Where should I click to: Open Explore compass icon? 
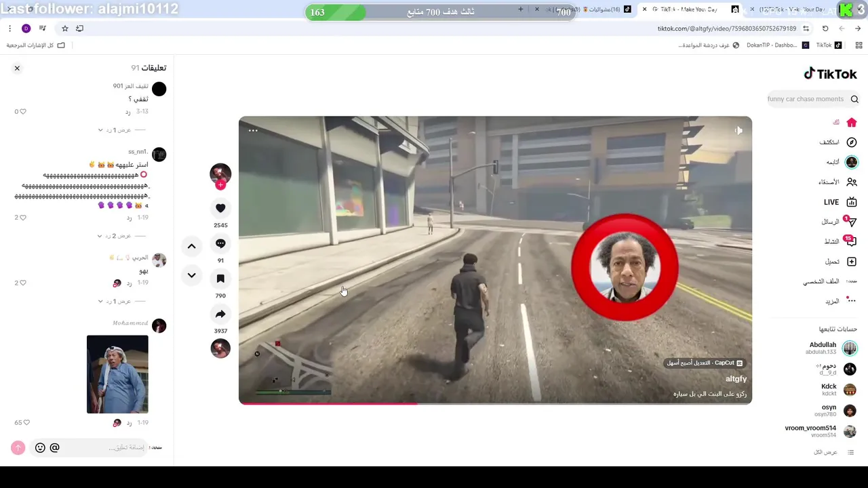click(x=852, y=142)
